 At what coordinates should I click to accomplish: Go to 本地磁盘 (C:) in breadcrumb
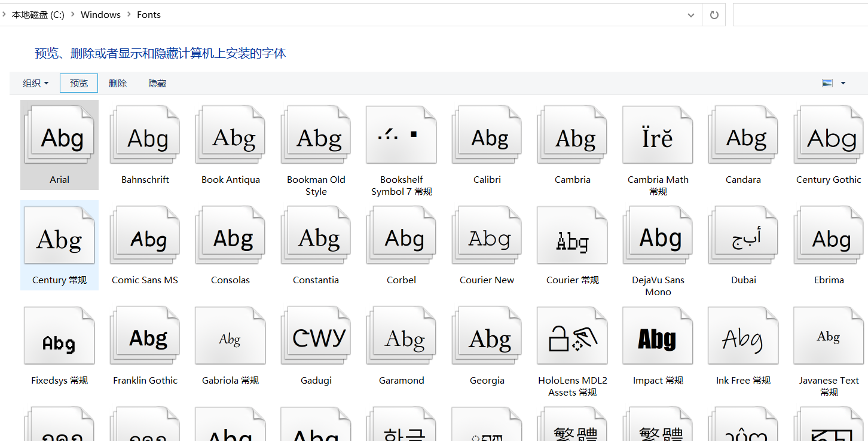pyautogui.click(x=38, y=15)
